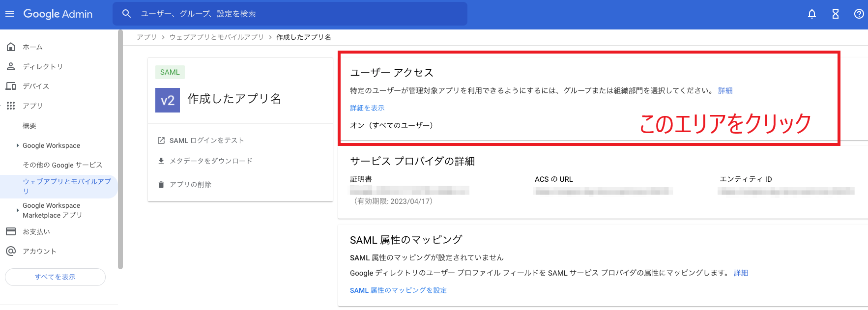Image resolution: width=868 pixels, height=310 pixels.
Task: Click the green SAML badge
Action: 170,72
